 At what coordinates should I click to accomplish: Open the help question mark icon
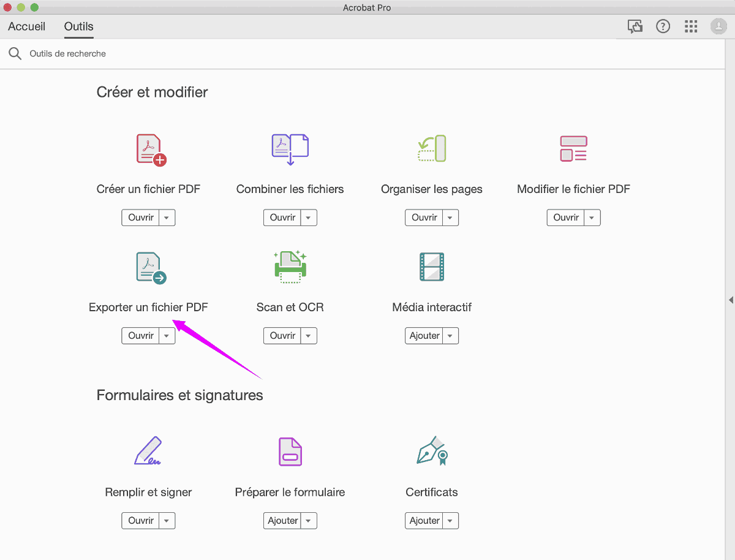[x=663, y=26]
